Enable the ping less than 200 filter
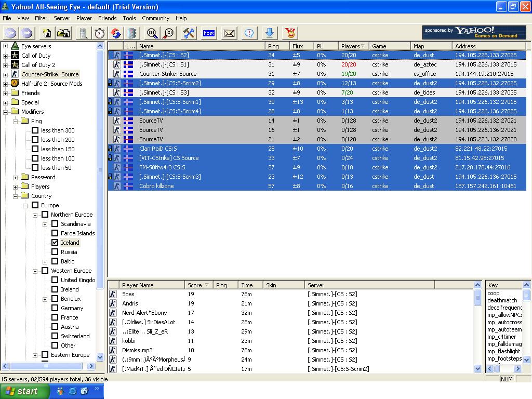The image size is (532, 399). (x=35, y=139)
